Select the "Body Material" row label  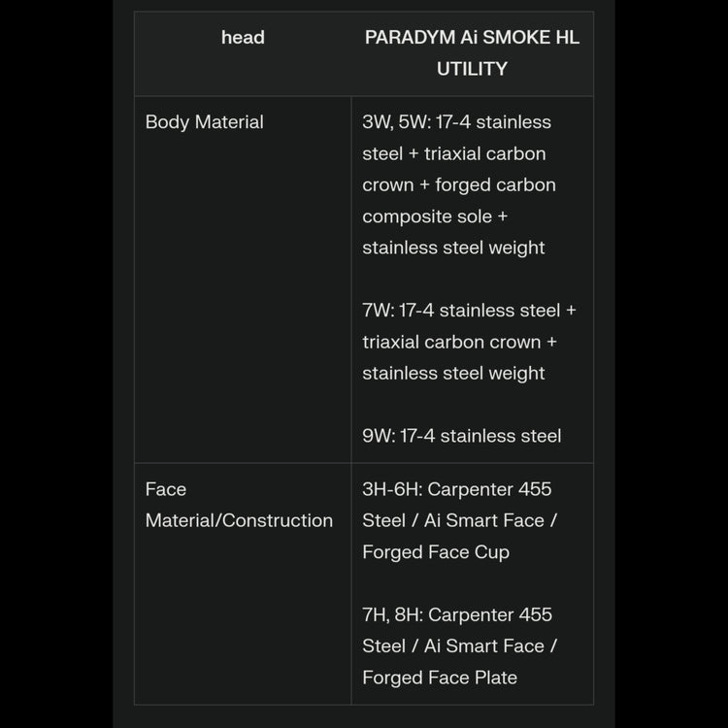tap(204, 122)
